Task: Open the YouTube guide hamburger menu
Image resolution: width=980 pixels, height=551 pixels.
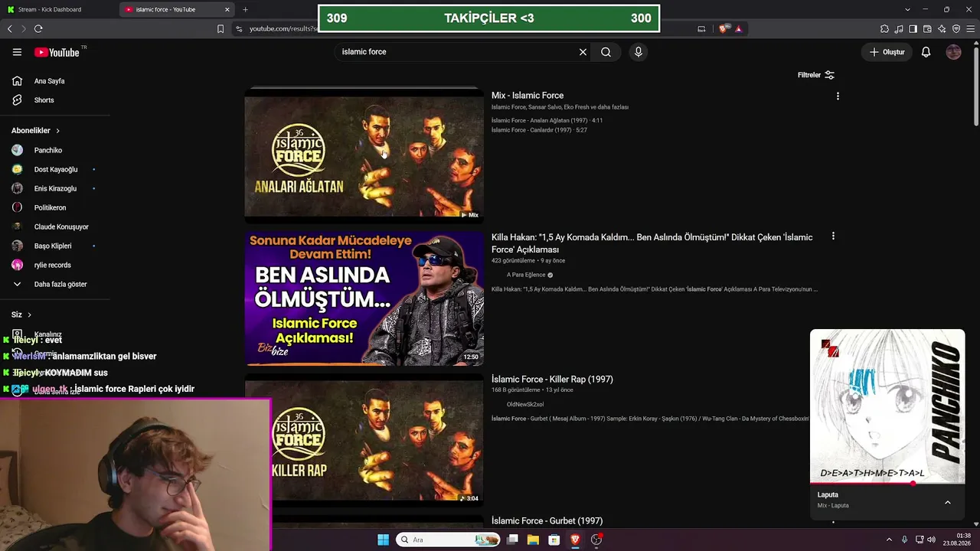Action: pyautogui.click(x=17, y=52)
